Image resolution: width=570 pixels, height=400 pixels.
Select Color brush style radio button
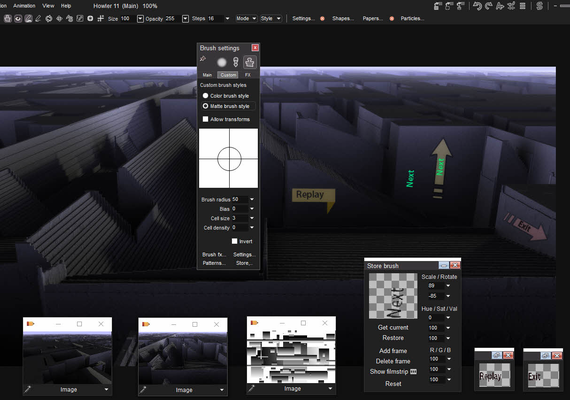click(205, 96)
